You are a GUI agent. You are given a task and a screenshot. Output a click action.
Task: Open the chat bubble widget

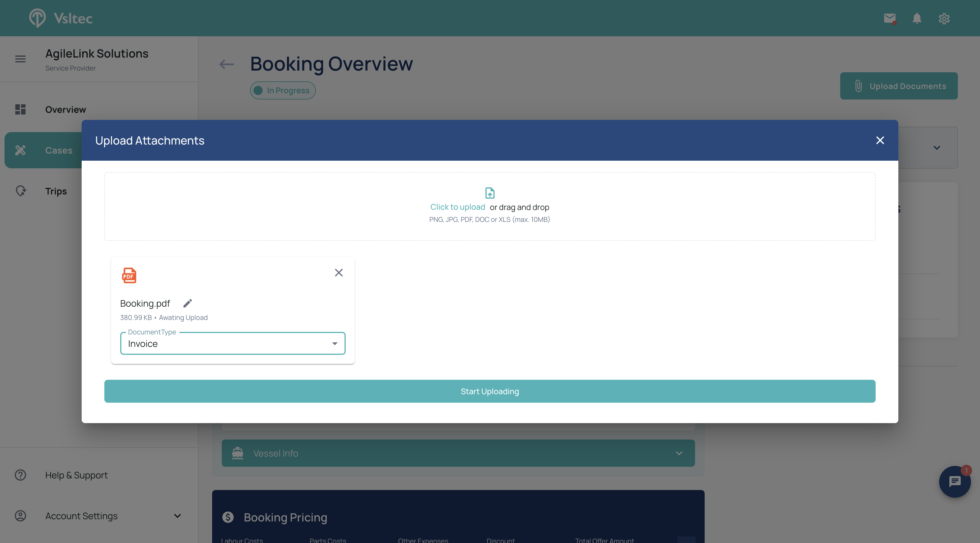tap(955, 482)
